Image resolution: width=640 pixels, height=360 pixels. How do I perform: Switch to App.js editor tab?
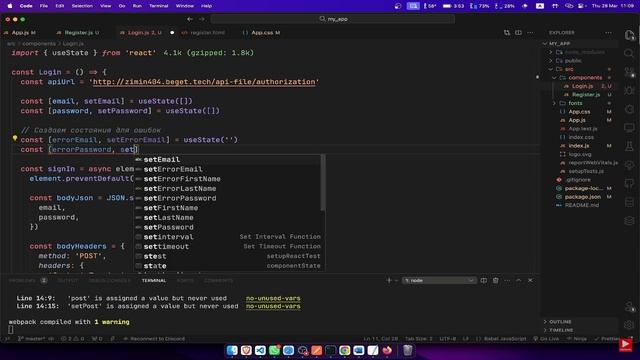tap(20, 33)
